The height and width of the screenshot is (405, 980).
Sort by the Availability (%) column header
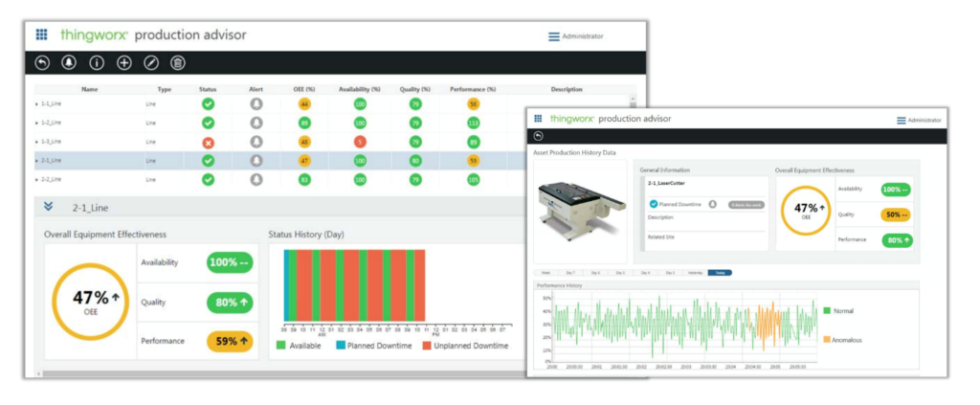click(360, 89)
